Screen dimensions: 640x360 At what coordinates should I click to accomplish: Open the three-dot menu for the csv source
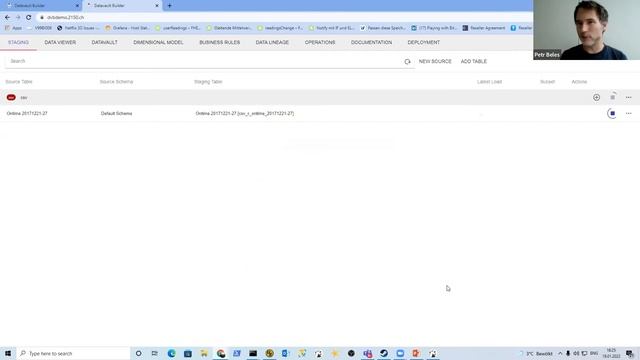point(629,98)
